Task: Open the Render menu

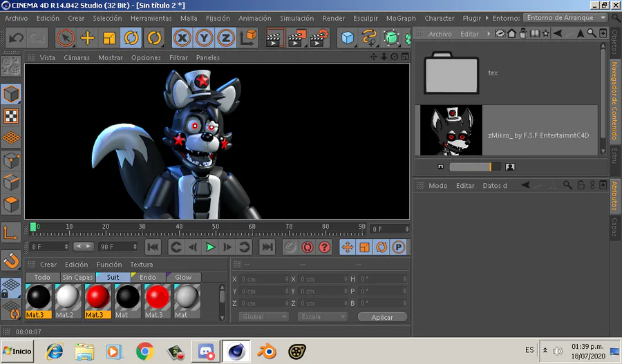Action: tap(334, 18)
